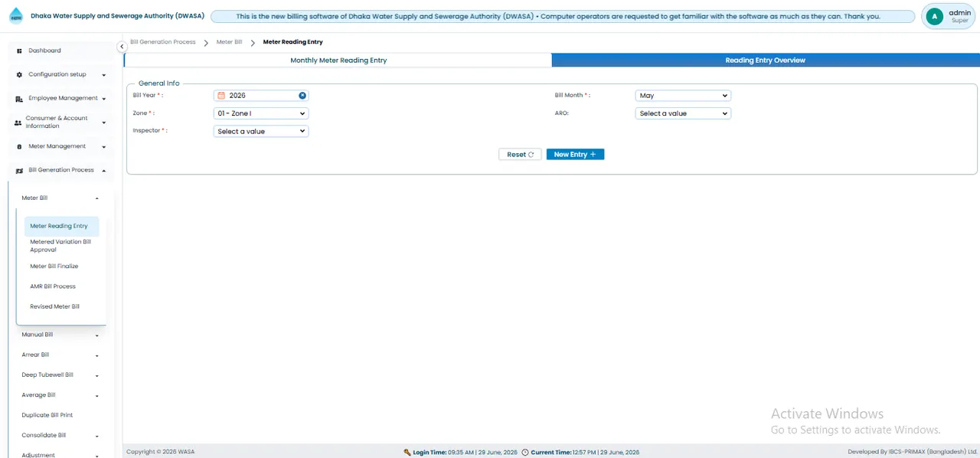Click the Bill Generation Process icon
This screenshot has height=458, width=980.
coord(19,171)
